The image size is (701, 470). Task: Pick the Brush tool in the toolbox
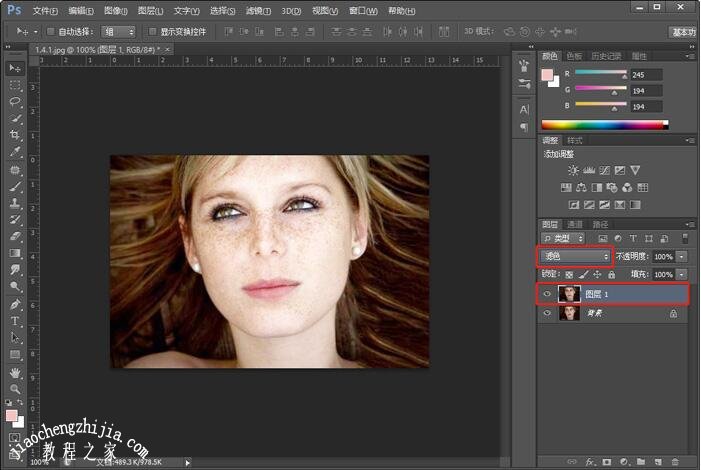pos(15,186)
